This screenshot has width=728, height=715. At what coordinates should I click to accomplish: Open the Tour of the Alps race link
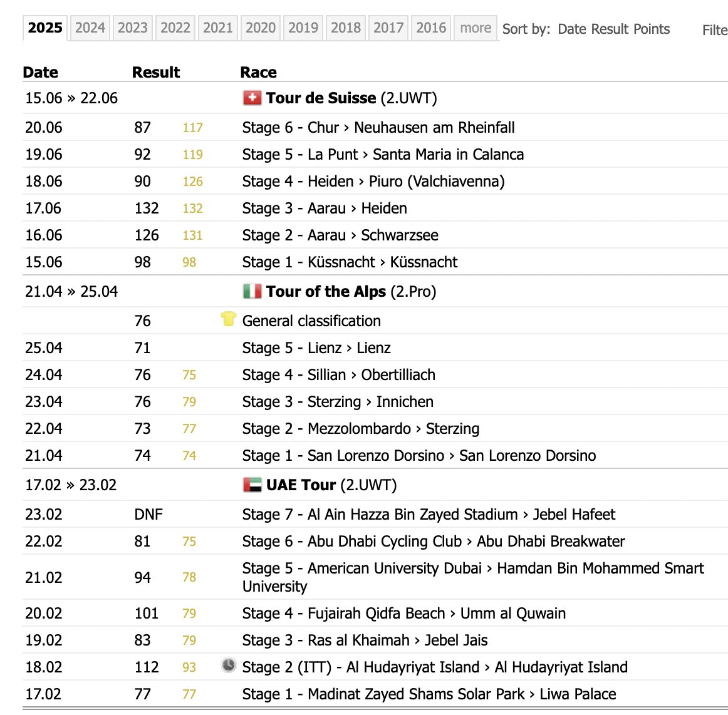[x=326, y=291]
